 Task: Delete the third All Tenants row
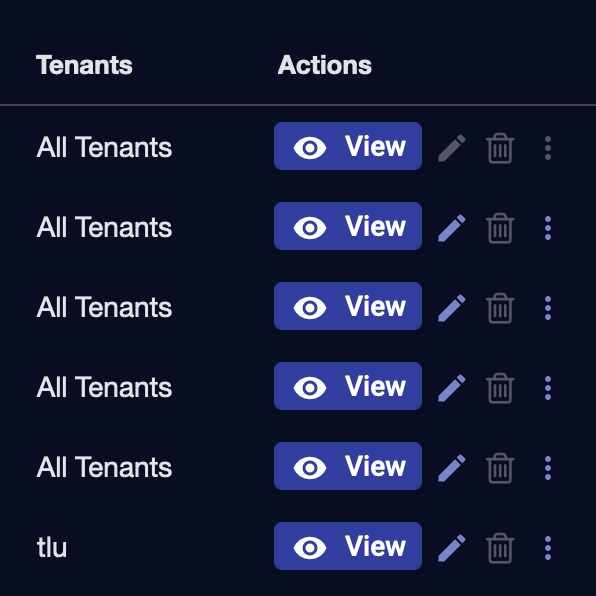500,308
